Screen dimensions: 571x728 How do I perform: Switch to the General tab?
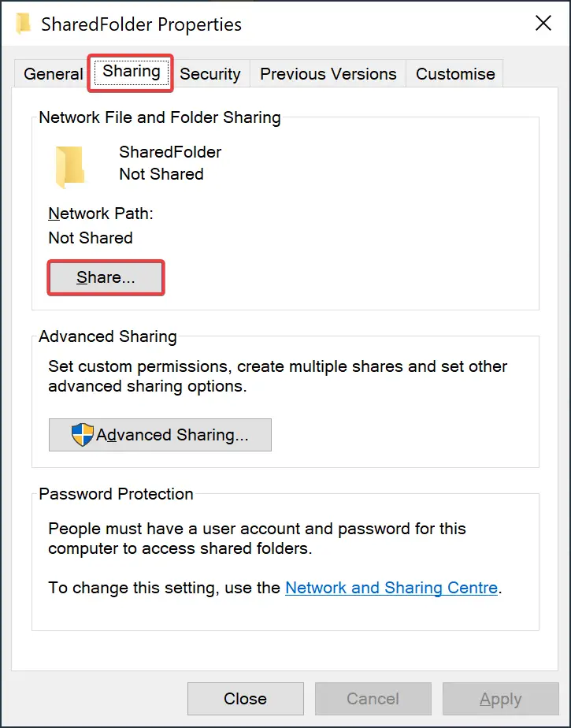[53, 74]
